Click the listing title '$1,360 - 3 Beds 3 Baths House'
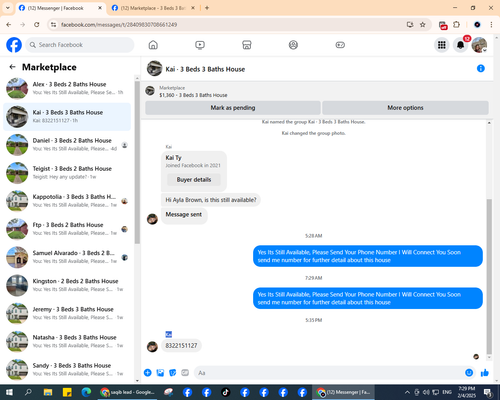 193,95
